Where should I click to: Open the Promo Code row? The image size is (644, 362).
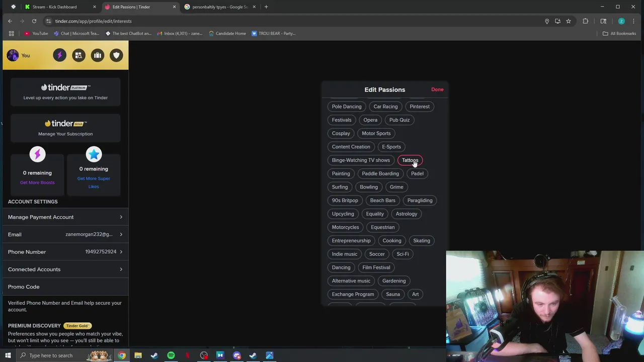[x=65, y=287]
